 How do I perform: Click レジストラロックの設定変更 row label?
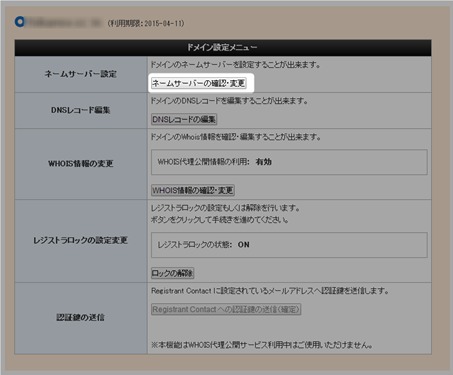(x=81, y=240)
